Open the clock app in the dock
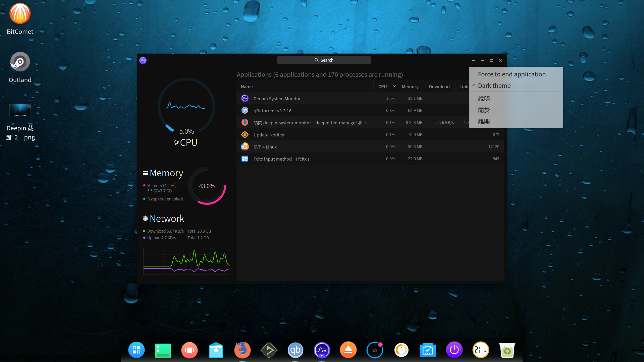This screenshot has height=362, width=644. 481,350
